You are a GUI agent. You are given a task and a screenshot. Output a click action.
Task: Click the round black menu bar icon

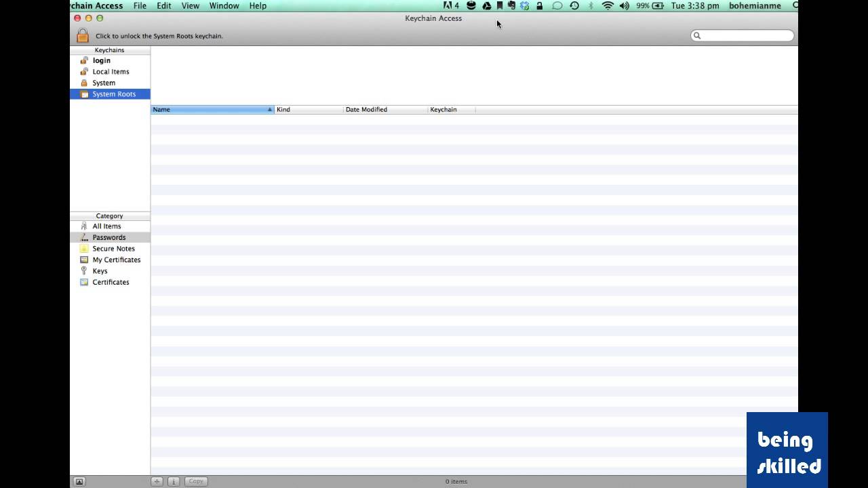click(471, 5)
